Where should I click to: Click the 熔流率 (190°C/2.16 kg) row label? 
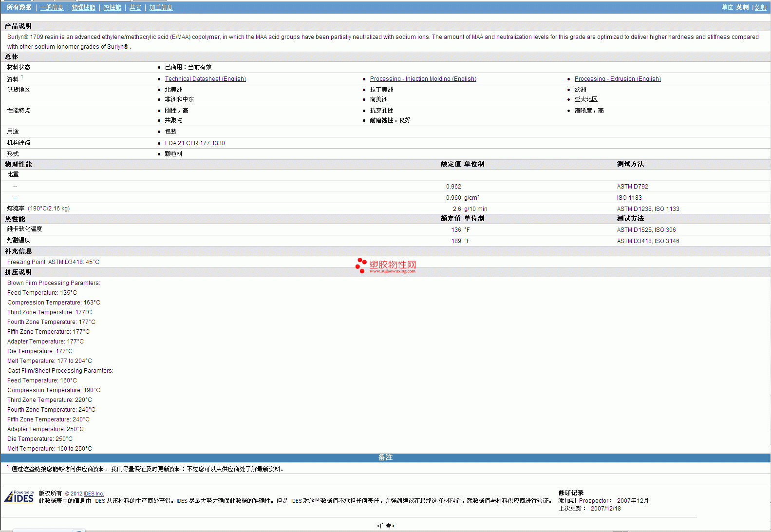(38, 209)
